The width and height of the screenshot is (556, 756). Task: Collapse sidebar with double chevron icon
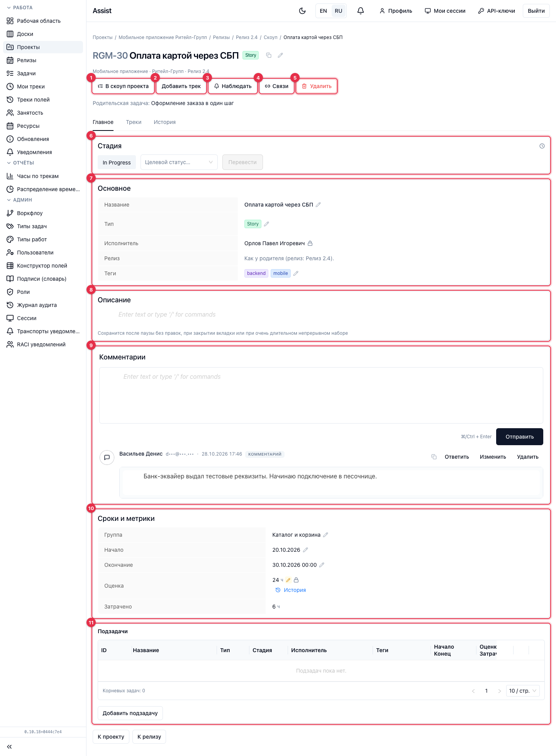[x=10, y=747]
